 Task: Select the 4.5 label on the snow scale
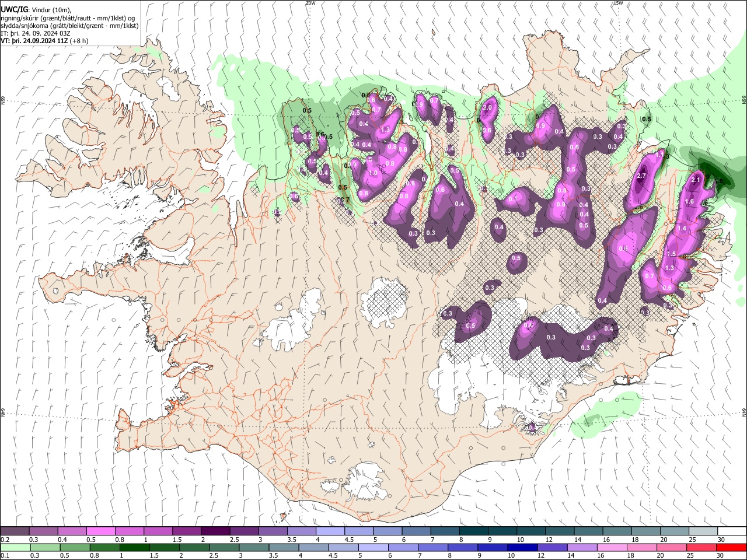pyautogui.click(x=350, y=540)
